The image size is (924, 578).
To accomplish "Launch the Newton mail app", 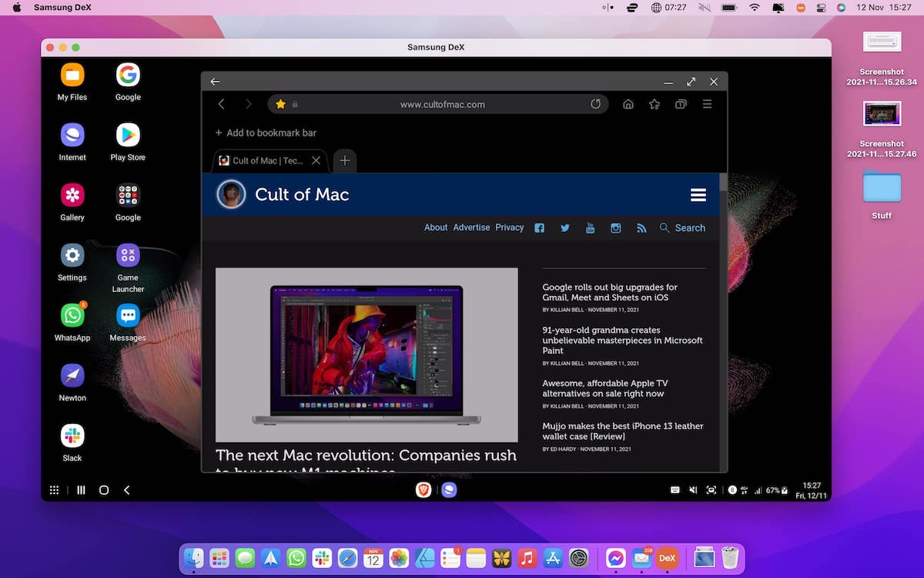I will point(72,376).
